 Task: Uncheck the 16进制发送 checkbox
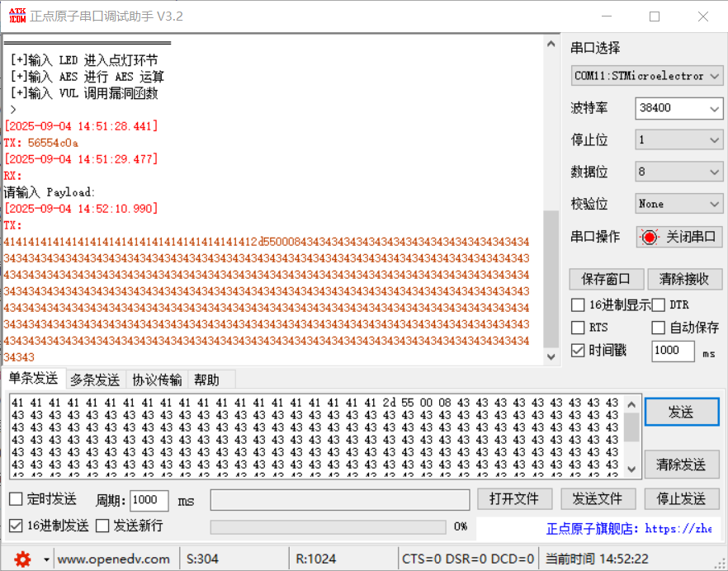point(16,526)
